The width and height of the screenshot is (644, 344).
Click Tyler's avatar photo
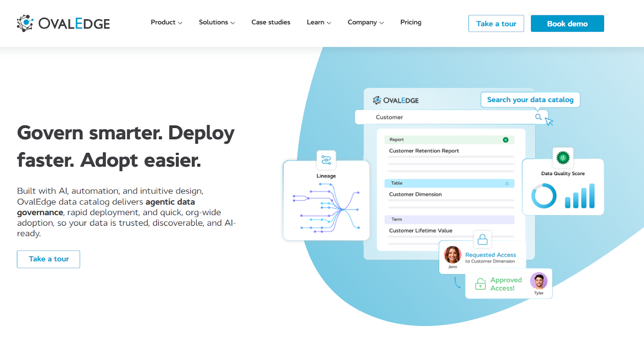click(539, 281)
